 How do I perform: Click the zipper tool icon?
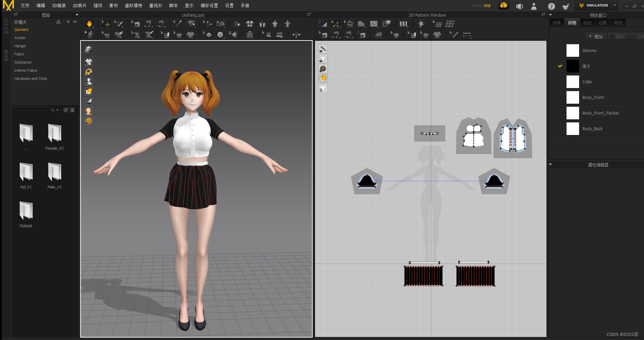pos(250,35)
